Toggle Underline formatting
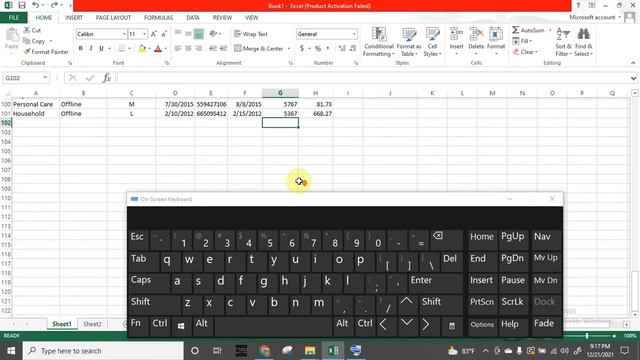 tap(101, 49)
